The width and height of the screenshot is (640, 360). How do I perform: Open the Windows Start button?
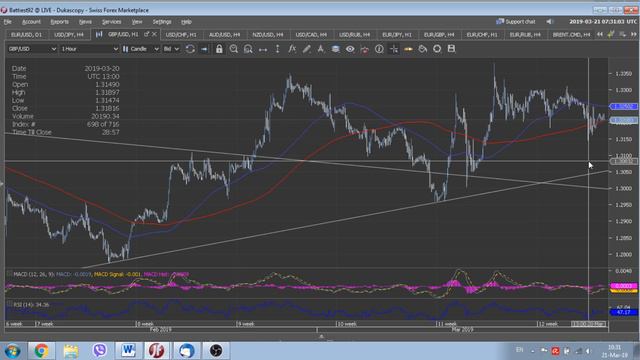click(x=12, y=351)
